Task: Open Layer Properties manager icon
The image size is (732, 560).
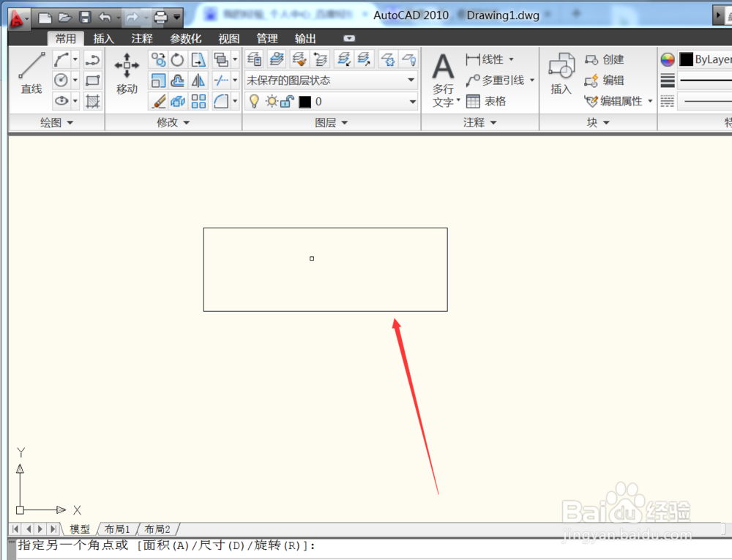Action: tap(255, 59)
